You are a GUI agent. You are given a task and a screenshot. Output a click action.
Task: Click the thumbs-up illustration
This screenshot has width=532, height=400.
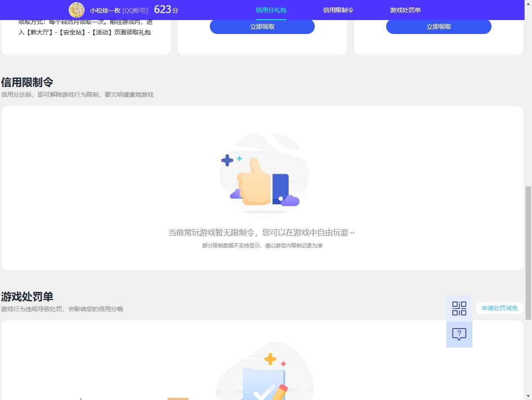(263, 173)
